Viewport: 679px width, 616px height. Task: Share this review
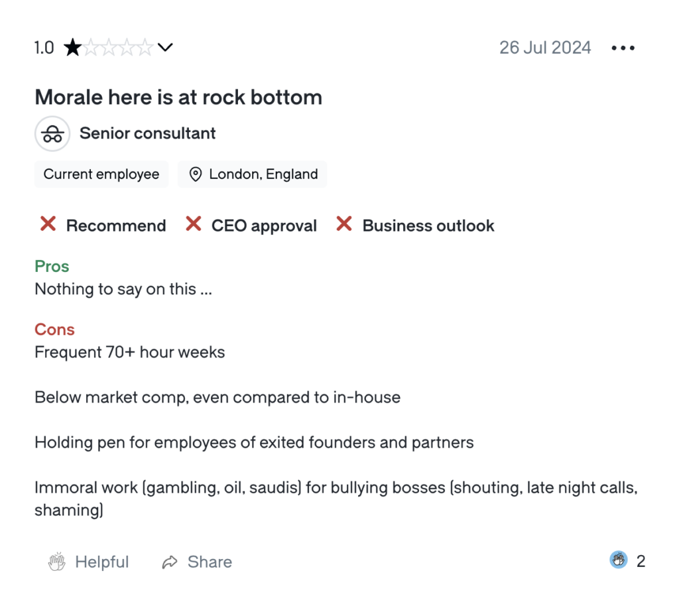197,562
